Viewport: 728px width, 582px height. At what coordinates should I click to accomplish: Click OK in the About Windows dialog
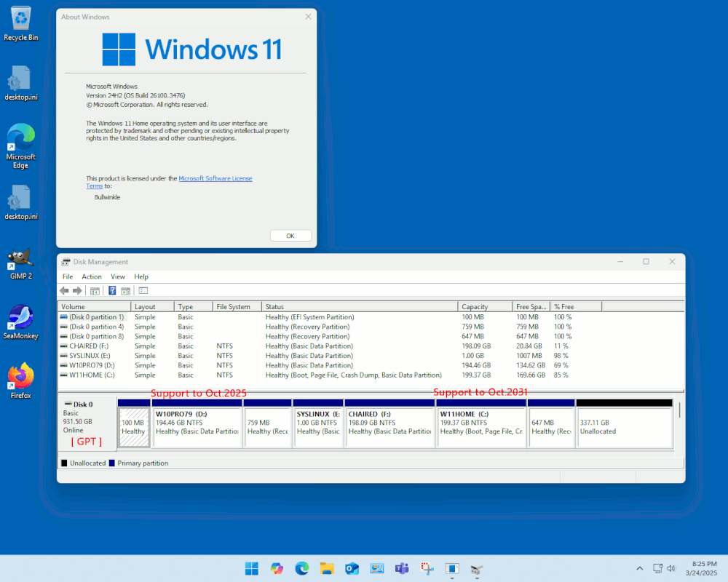pos(290,236)
